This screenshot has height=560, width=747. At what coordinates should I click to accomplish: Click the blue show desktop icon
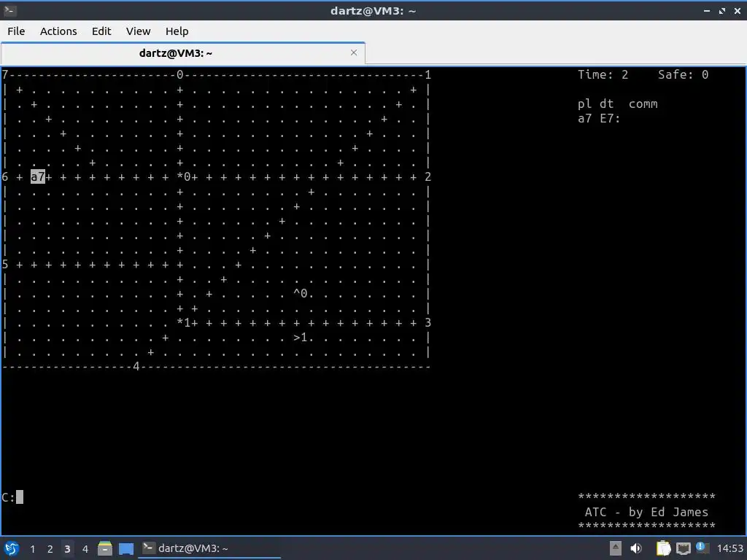(x=126, y=548)
